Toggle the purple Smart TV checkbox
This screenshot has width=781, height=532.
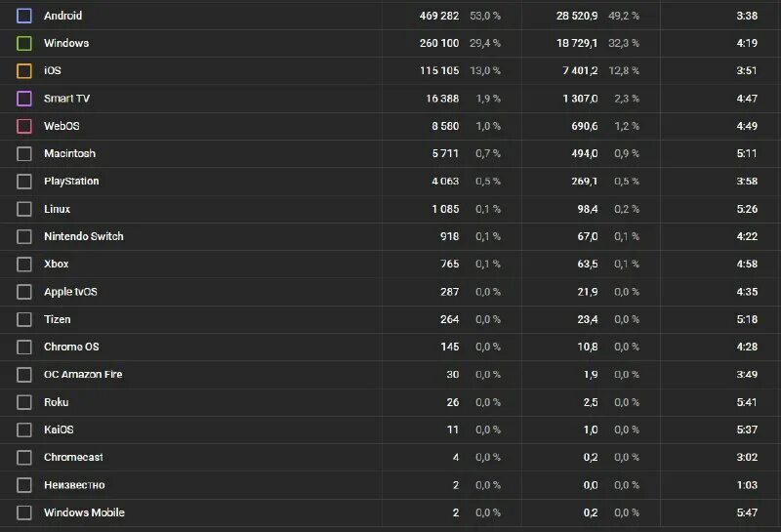pos(23,99)
